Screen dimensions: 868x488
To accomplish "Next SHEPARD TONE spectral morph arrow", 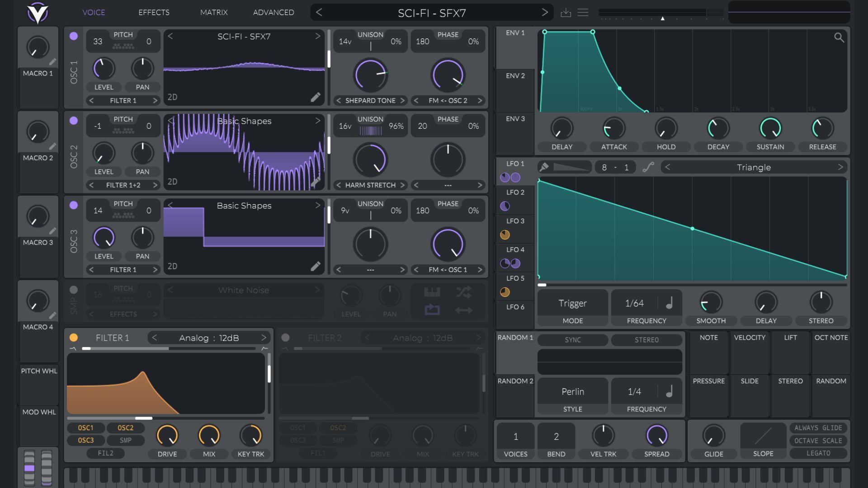I will pos(402,100).
